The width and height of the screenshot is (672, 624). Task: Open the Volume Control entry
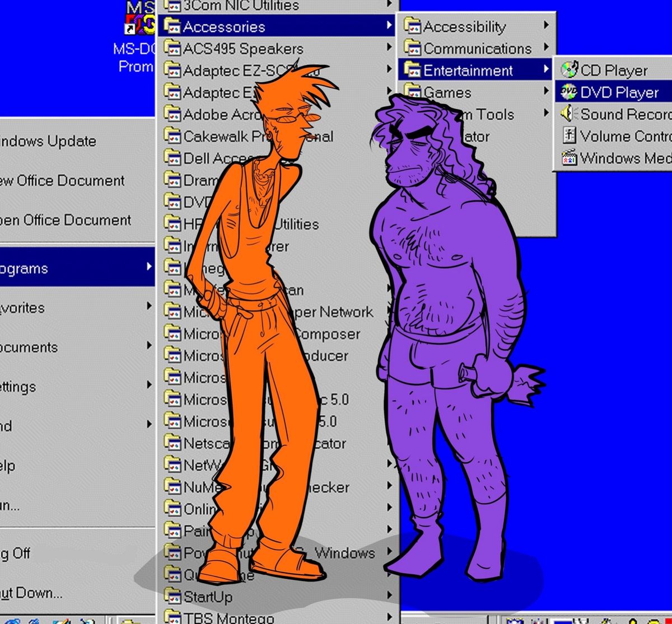(x=614, y=135)
